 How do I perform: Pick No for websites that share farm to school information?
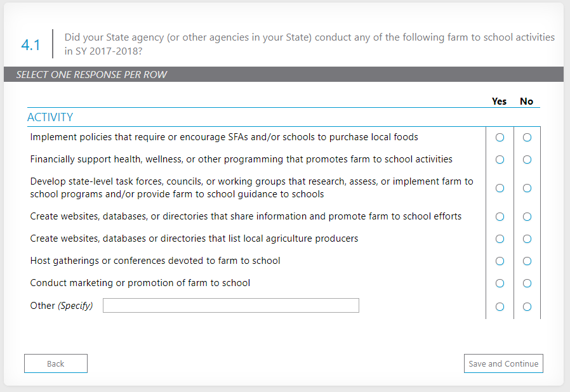pos(527,217)
